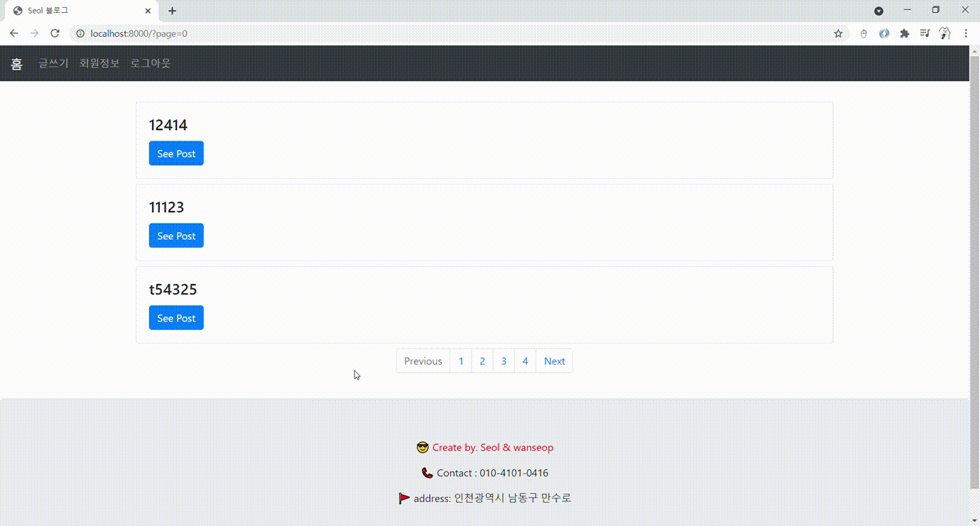Click the red telephone icon in footer
The height and width of the screenshot is (526, 980).
coord(427,473)
